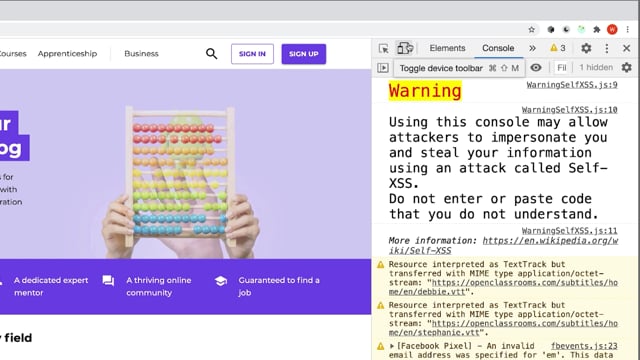Image resolution: width=640 pixels, height=360 pixels.
Task: Click the Facebook Pixel warning triangle icon
Action: pyautogui.click(x=381, y=346)
